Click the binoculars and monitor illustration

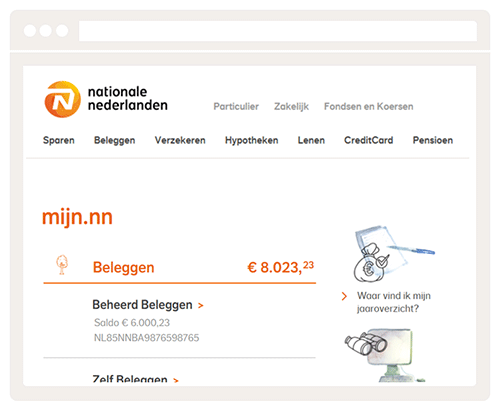[383, 355]
